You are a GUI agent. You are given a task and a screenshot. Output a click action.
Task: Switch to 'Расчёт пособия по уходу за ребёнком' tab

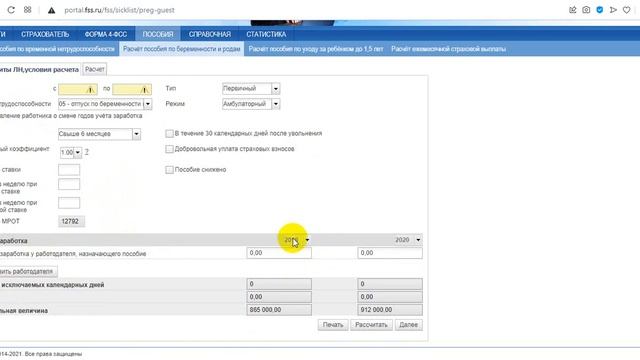(316, 49)
